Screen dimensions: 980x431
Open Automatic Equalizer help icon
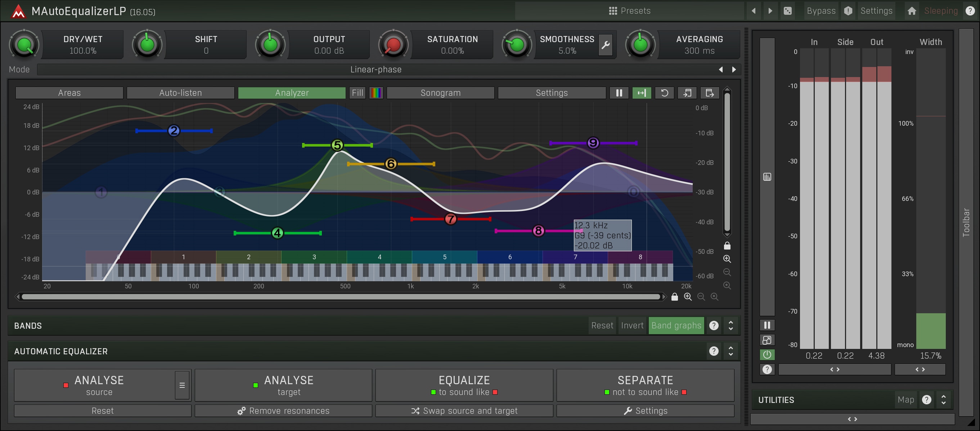click(x=714, y=351)
